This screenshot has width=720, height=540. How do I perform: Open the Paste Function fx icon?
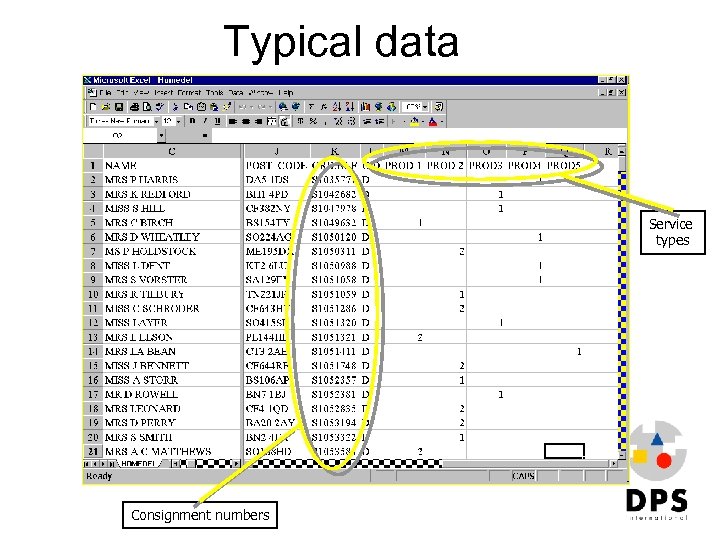pyautogui.click(x=323, y=107)
